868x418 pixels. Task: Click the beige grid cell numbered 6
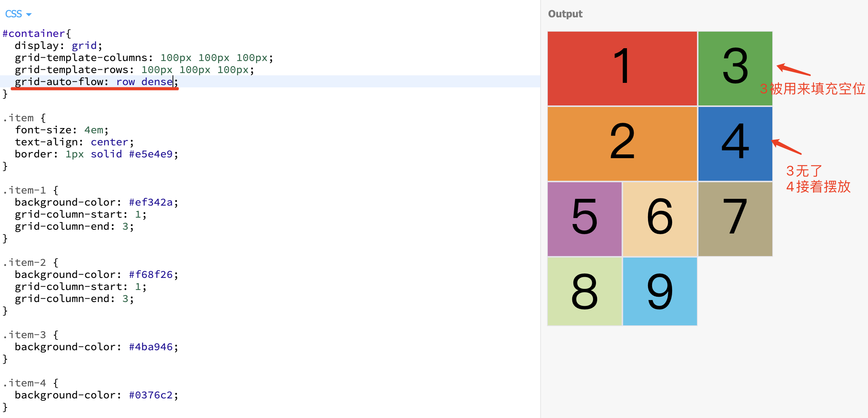tap(660, 219)
